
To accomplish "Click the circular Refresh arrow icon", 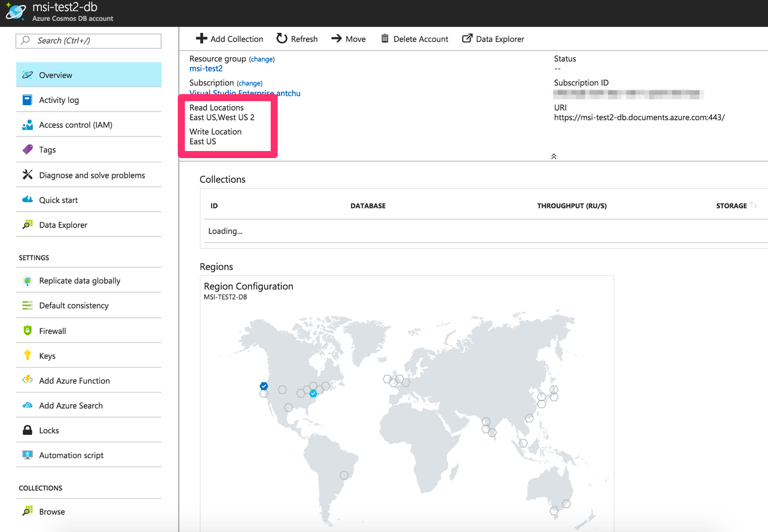I will [x=281, y=38].
